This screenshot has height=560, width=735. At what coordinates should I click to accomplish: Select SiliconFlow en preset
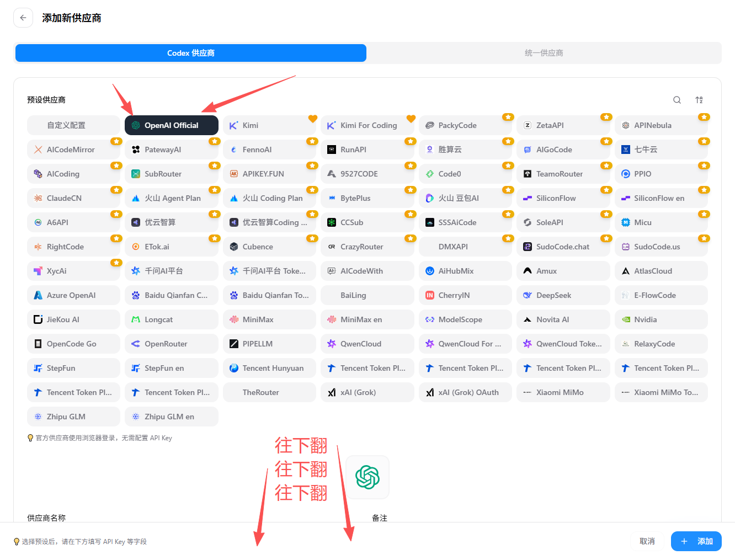[661, 198]
